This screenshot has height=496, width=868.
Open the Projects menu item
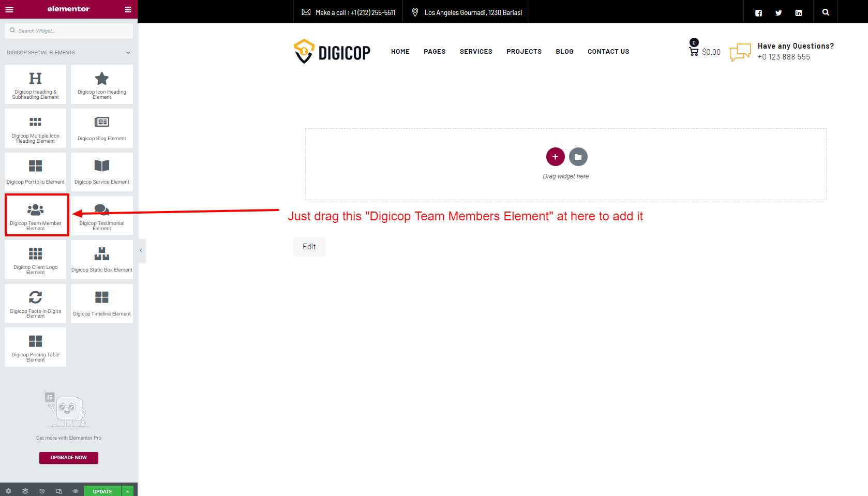pyautogui.click(x=523, y=52)
